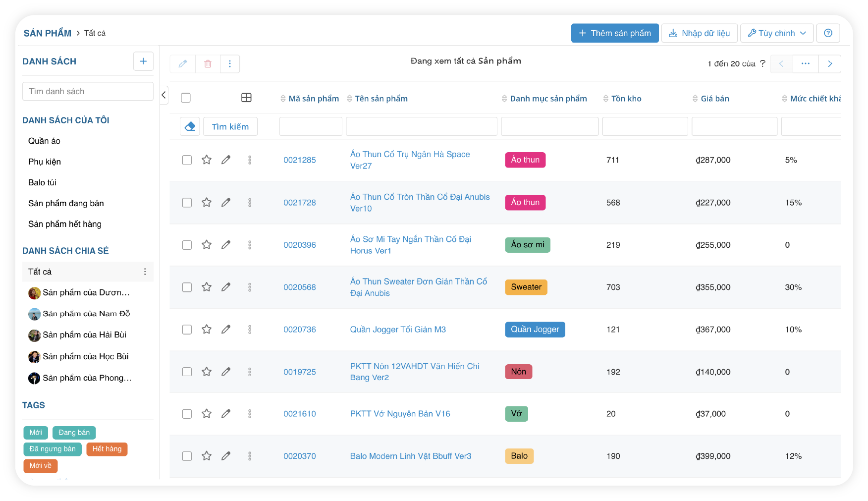Open product link 0020568
Viewport: 868px width, 501px height.
coord(299,287)
